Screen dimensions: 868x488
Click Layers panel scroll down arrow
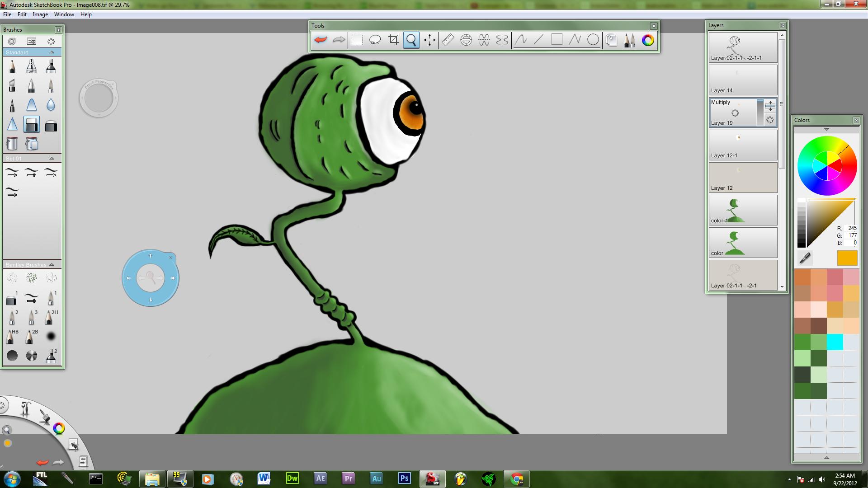coord(782,286)
